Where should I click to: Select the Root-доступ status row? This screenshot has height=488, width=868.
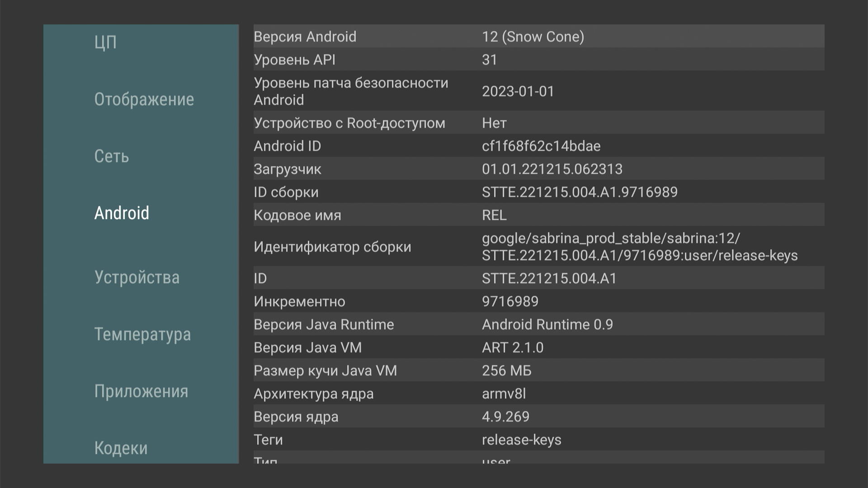click(x=538, y=123)
